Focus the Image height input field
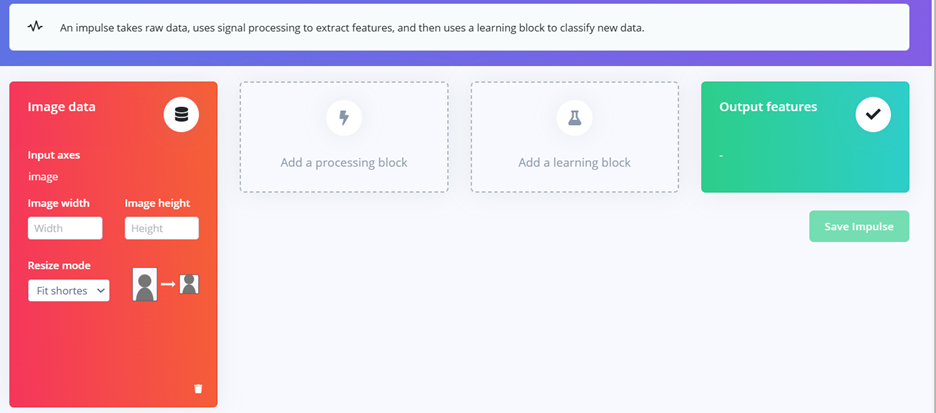The height and width of the screenshot is (413, 936). (161, 228)
